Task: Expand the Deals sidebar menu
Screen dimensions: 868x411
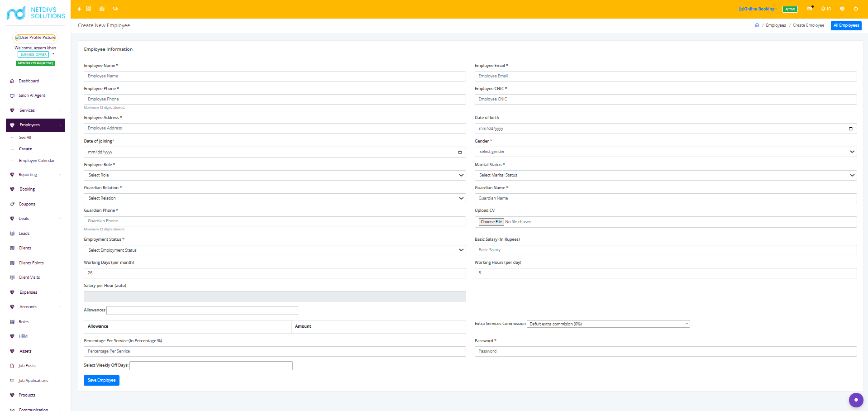Action: tap(35, 219)
